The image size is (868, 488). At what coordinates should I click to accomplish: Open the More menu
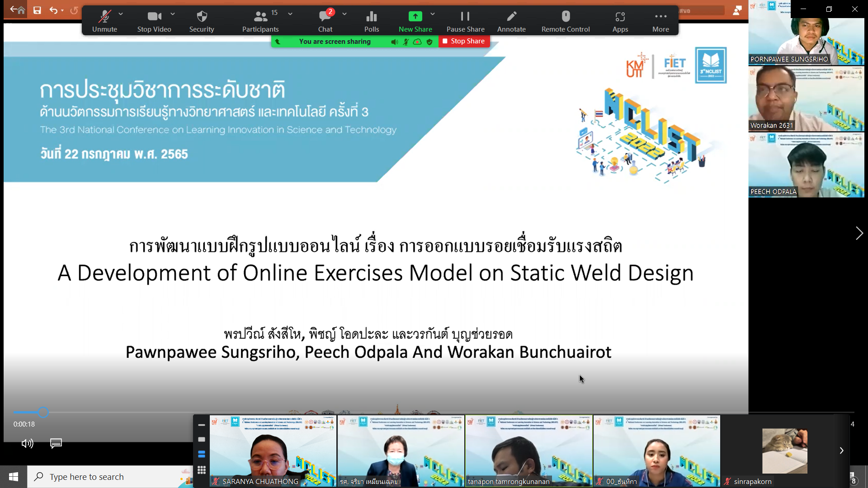660,21
